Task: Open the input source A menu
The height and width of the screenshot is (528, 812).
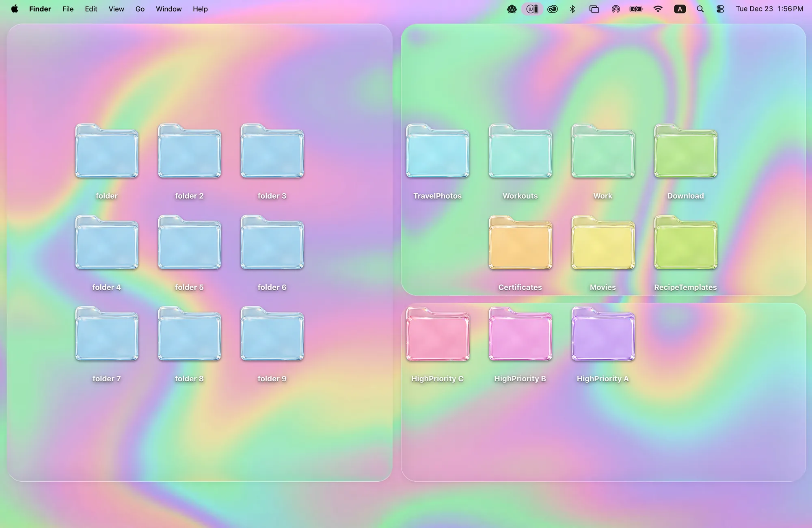Action: point(680,9)
